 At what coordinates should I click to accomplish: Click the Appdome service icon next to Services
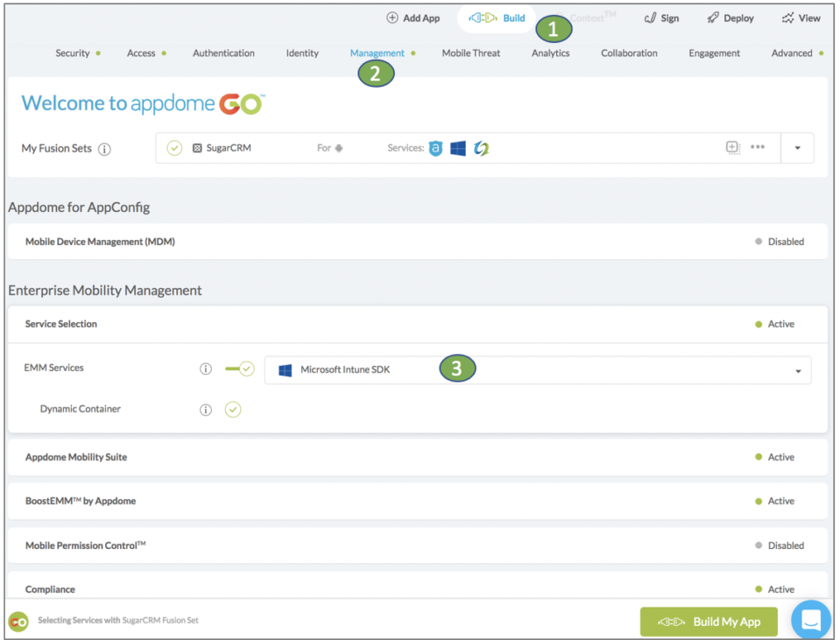[436, 148]
